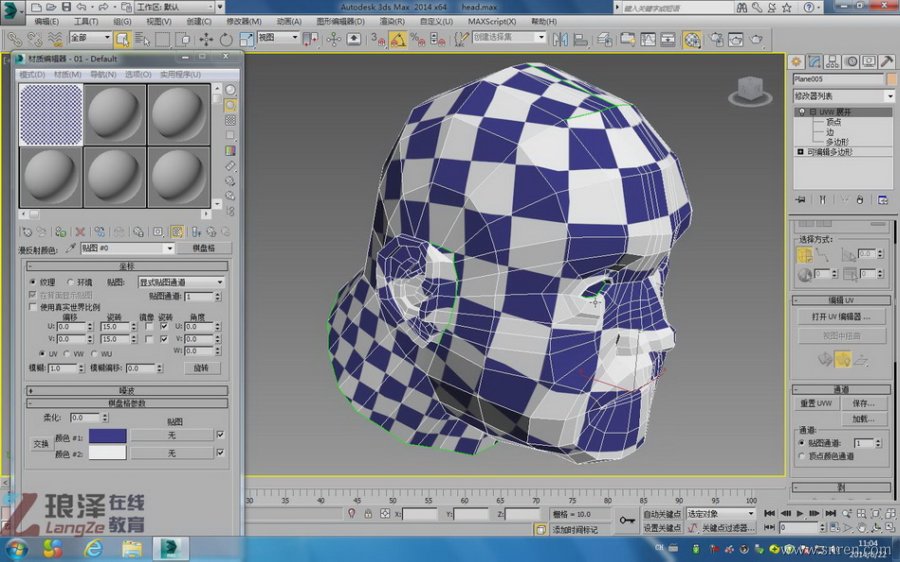Image resolution: width=900 pixels, height=562 pixels.
Task: Click the Save file icon in title bar
Action: [67, 7]
